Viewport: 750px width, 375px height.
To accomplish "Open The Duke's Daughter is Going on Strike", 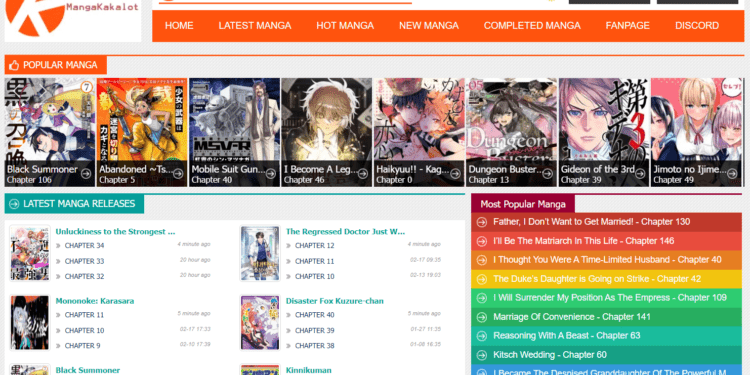I will (597, 279).
